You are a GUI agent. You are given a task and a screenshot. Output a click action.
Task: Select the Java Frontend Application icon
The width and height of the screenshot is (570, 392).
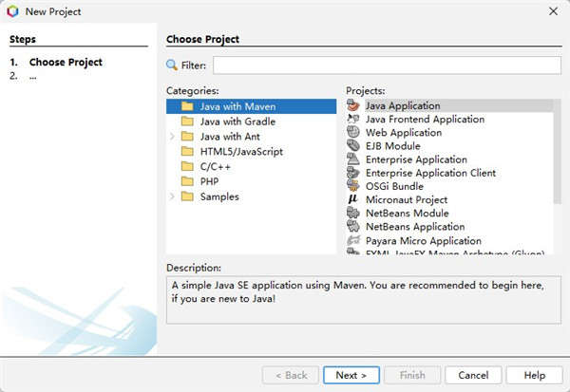click(353, 120)
